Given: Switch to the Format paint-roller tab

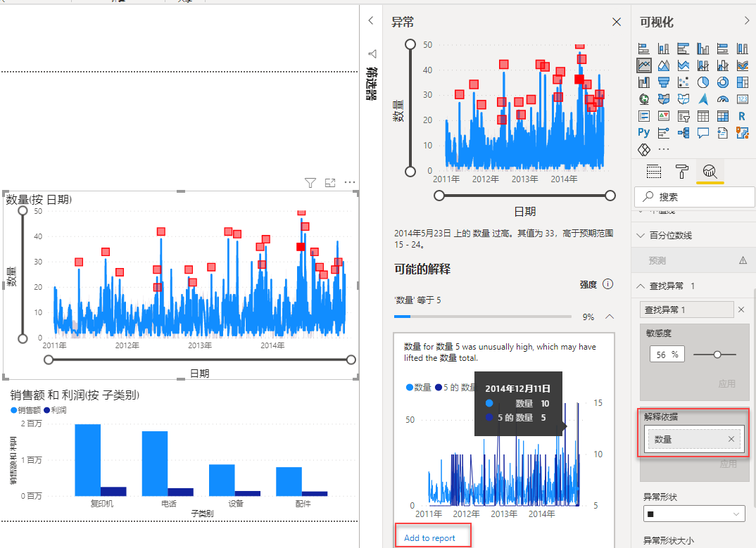Looking at the screenshot, I should click(x=682, y=172).
